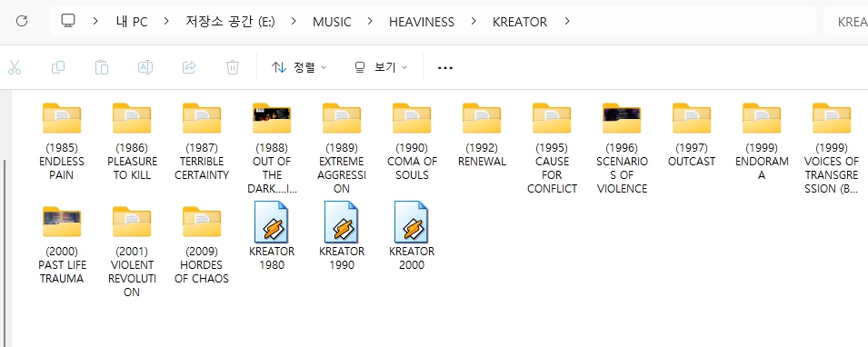Image resolution: width=868 pixels, height=347 pixels.
Task: Navigate to 내 PC in breadcrumb
Action: click(x=132, y=22)
